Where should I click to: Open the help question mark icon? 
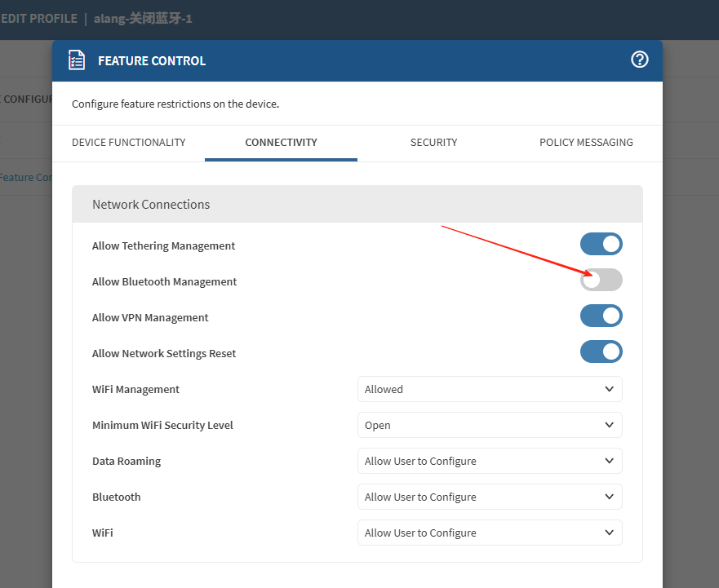(639, 60)
